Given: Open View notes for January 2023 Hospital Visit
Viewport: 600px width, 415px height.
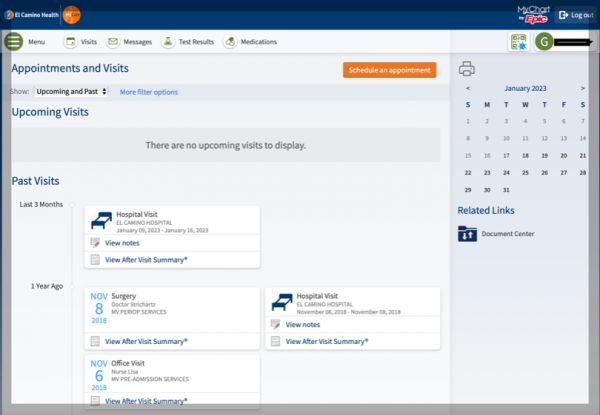Looking at the screenshot, I should (x=122, y=243).
